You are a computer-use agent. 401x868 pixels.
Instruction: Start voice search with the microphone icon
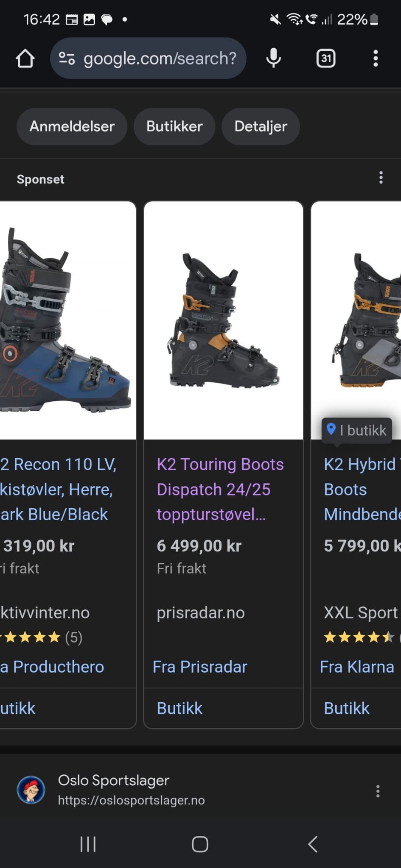273,58
